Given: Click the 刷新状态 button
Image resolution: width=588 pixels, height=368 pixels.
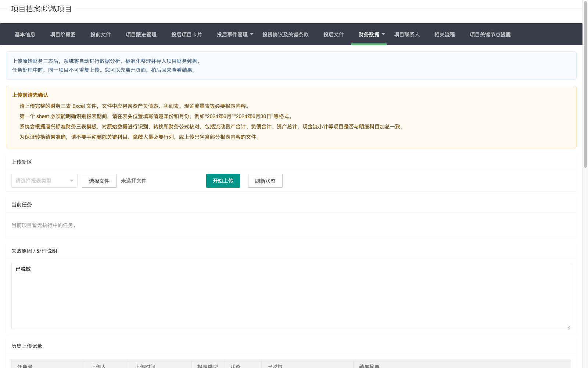Looking at the screenshot, I should click(265, 181).
